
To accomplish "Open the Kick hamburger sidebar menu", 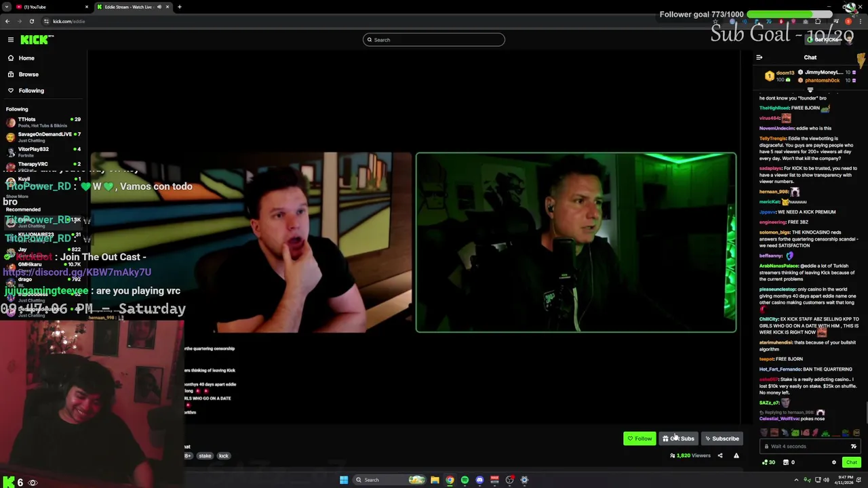I will 11,40.
